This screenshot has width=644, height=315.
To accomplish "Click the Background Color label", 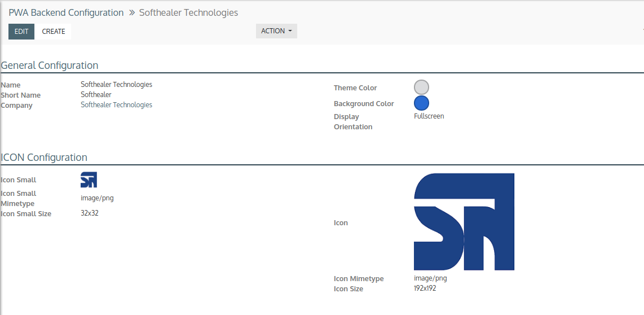I will tap(364, 104).
